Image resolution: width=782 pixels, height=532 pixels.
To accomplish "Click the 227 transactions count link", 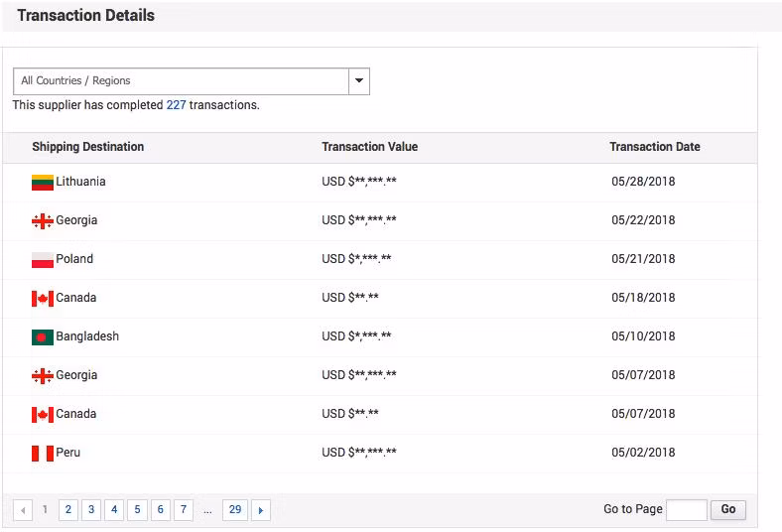I will pos(176,105).
